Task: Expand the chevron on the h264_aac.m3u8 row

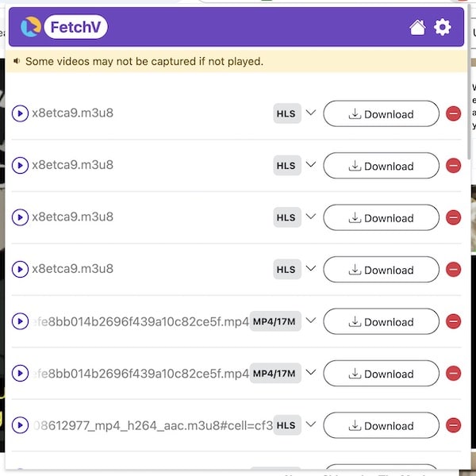Action: (x=311, y=424)
